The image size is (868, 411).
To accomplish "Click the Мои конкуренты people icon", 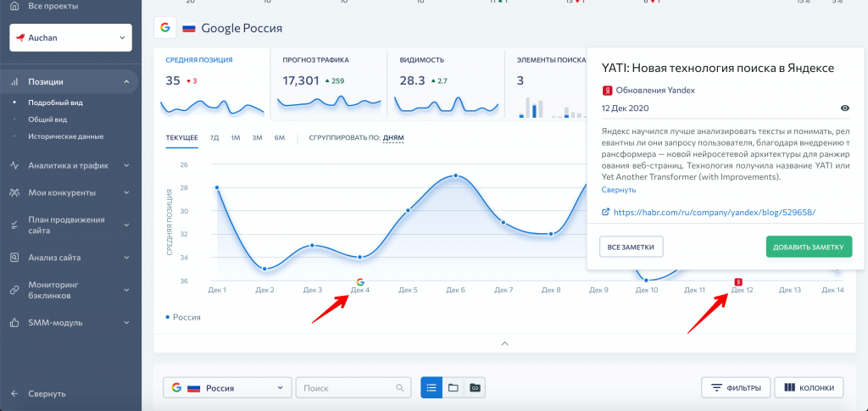I will [x=15, y=192].
